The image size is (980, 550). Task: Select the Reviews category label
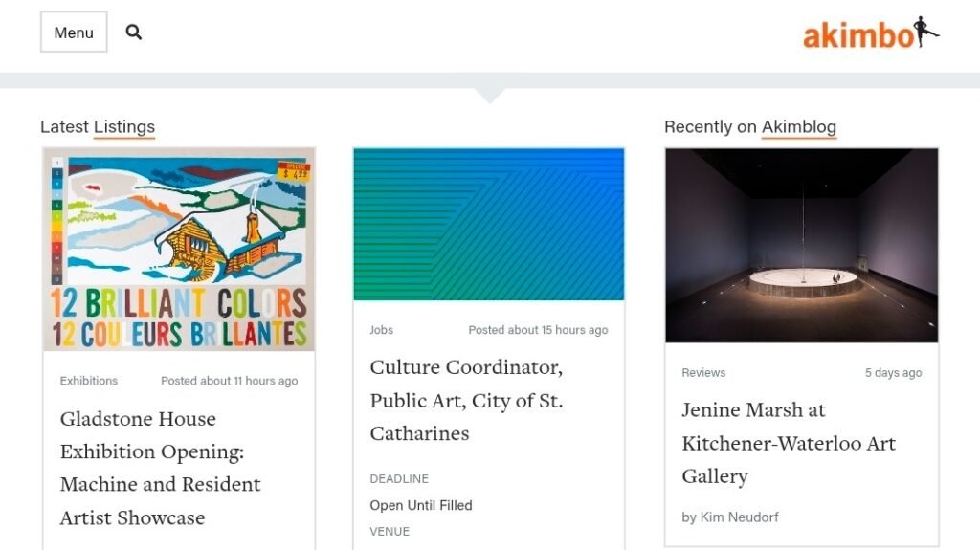(x=703, y=373)
